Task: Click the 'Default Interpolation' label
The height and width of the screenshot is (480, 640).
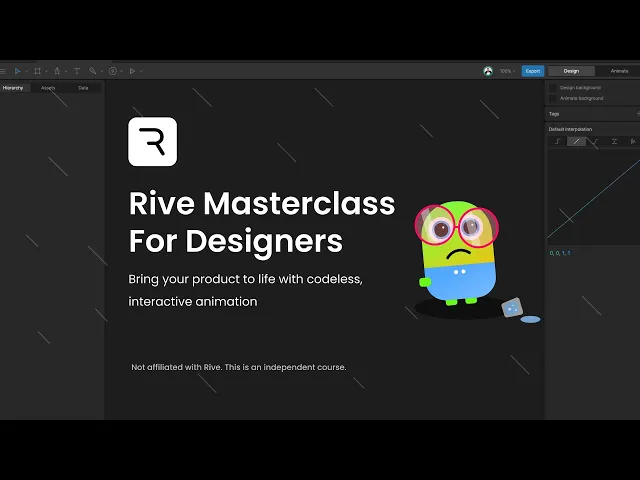Action: pyautogui.click(x=570, y=129)
